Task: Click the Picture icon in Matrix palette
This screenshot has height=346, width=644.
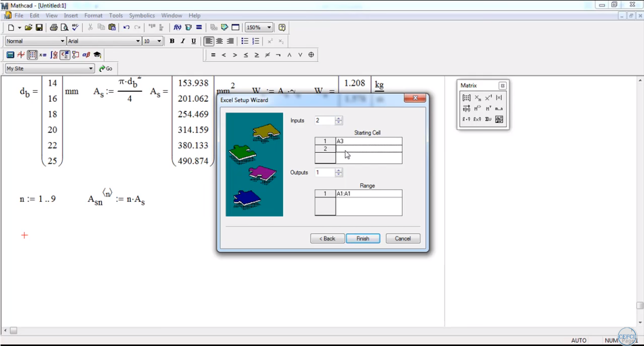Action: point(499,119)
